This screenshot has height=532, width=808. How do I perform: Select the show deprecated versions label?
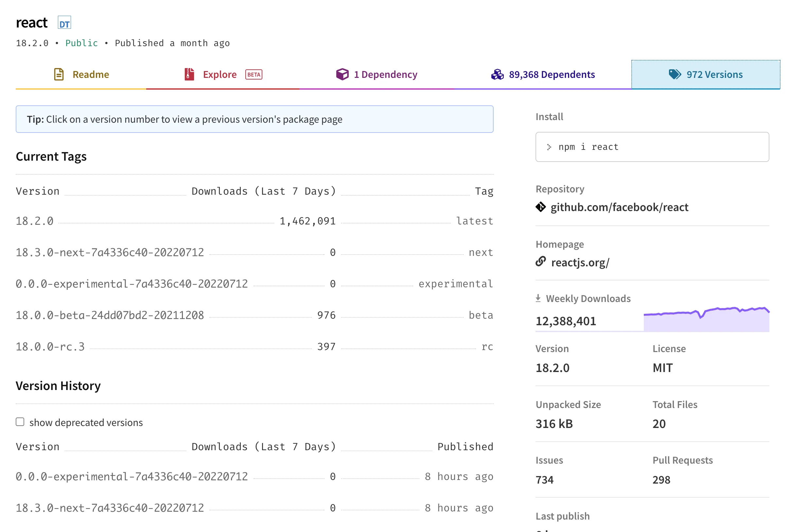point(86,421)
